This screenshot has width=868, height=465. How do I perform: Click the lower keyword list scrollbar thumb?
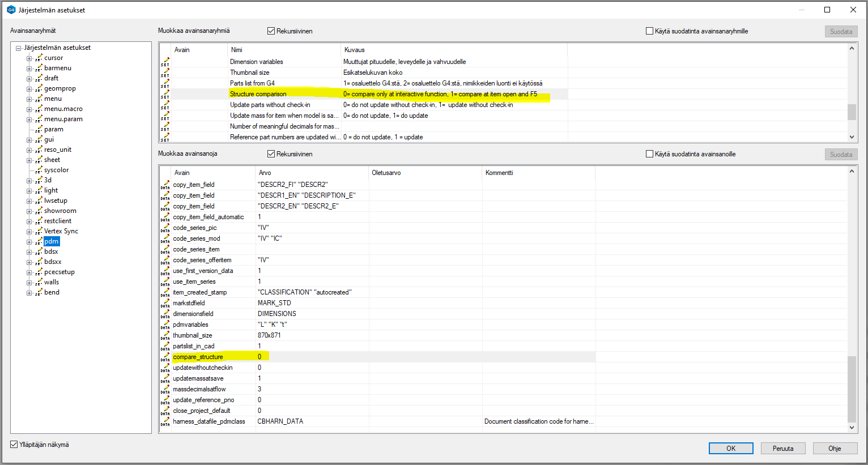[x=851, y=389]
